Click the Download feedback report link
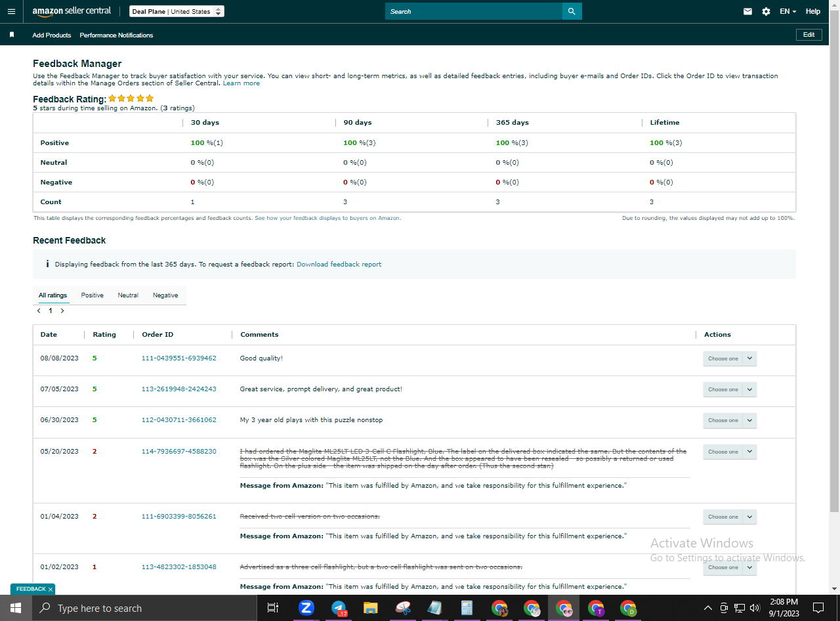 pos(339,265)
